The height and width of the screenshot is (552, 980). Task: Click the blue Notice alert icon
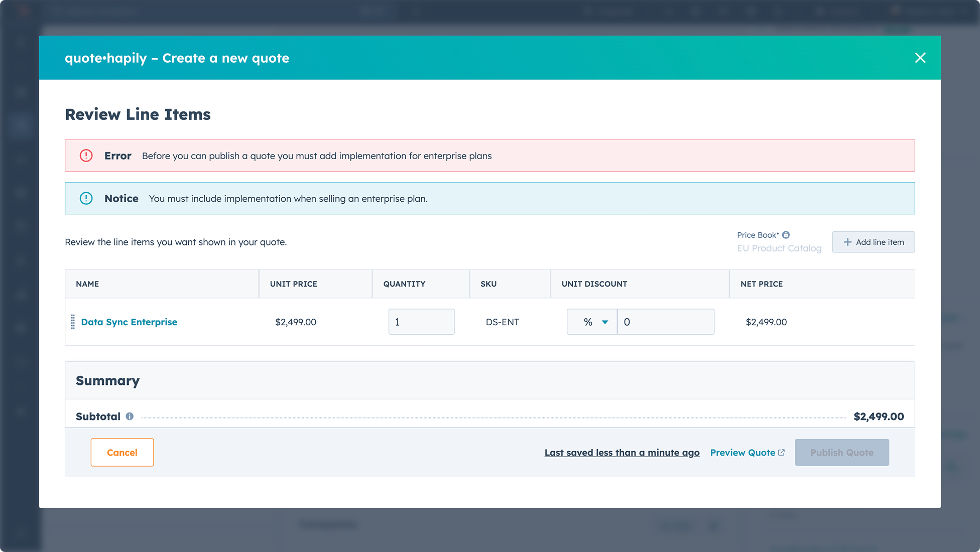pos(86,198)
